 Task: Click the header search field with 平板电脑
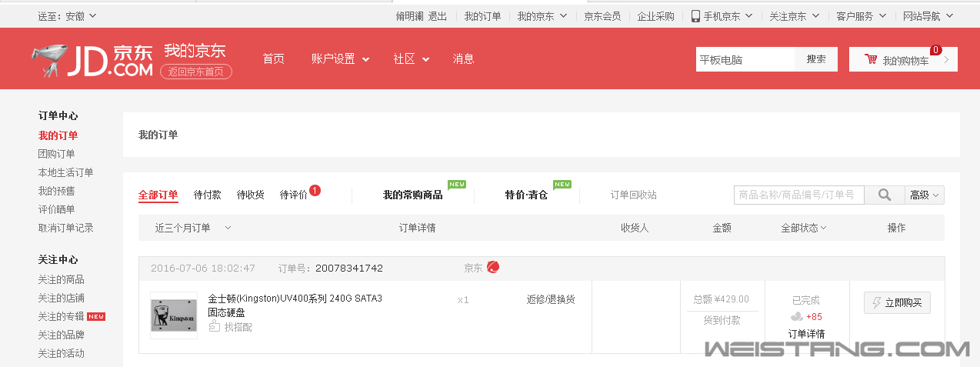pos(745,59)
